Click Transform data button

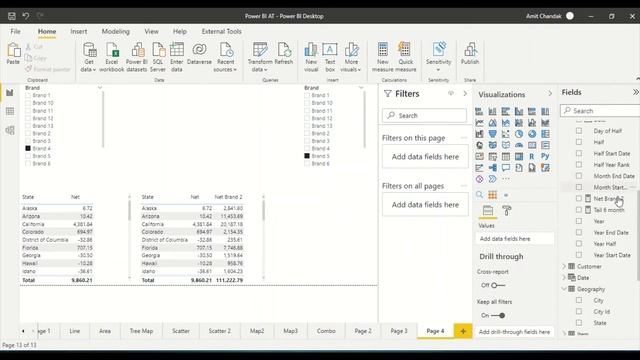(260, 57)
